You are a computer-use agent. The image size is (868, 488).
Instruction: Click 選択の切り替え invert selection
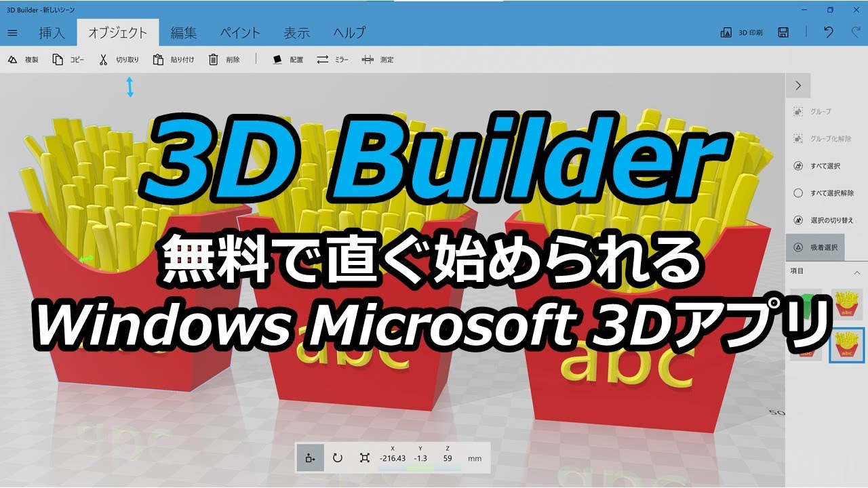coord(823,220)
